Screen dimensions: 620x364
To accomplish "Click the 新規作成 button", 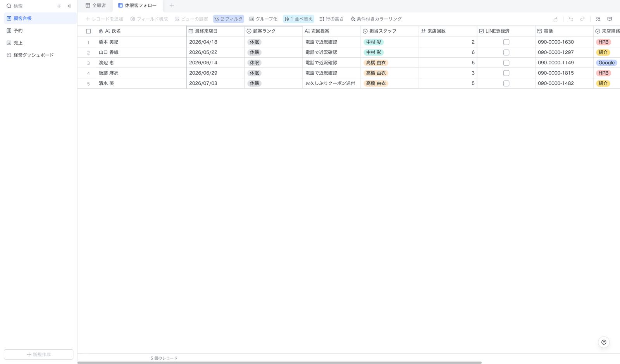I will tap(39, 354).
